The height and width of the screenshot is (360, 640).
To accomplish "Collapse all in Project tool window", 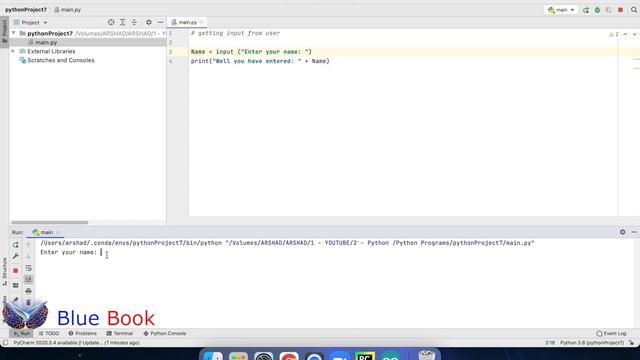I will click(x=134, y=22).
